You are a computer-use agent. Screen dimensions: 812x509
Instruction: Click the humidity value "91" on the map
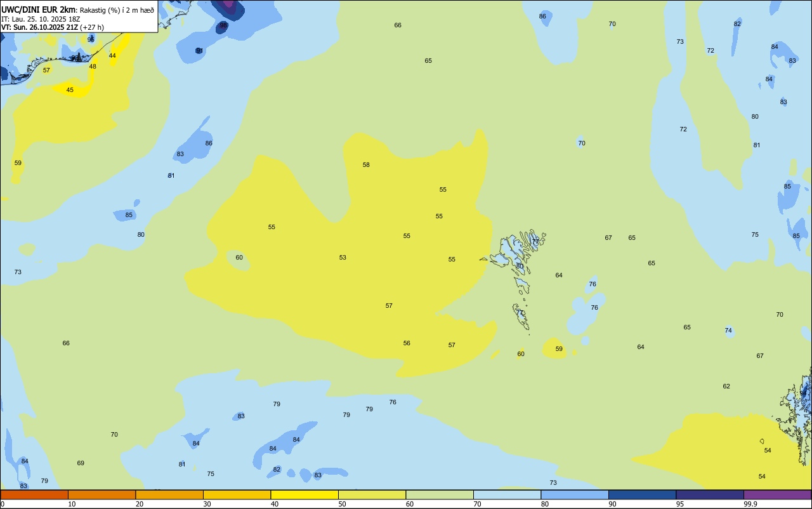point(199,51)
